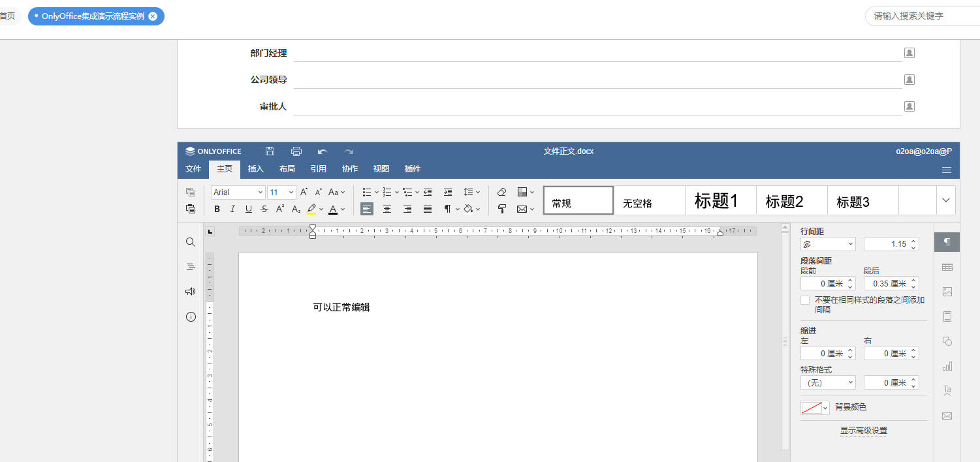Open the highlight color dropdown arrow
The height and width of the screenshot is (462, 980).
coord(321,209)
